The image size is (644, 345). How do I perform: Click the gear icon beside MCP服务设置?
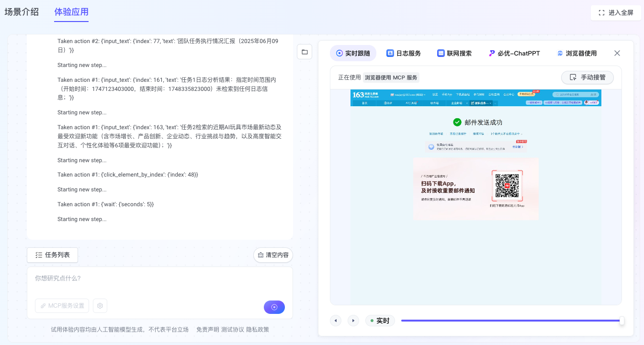tap(100, 306)
